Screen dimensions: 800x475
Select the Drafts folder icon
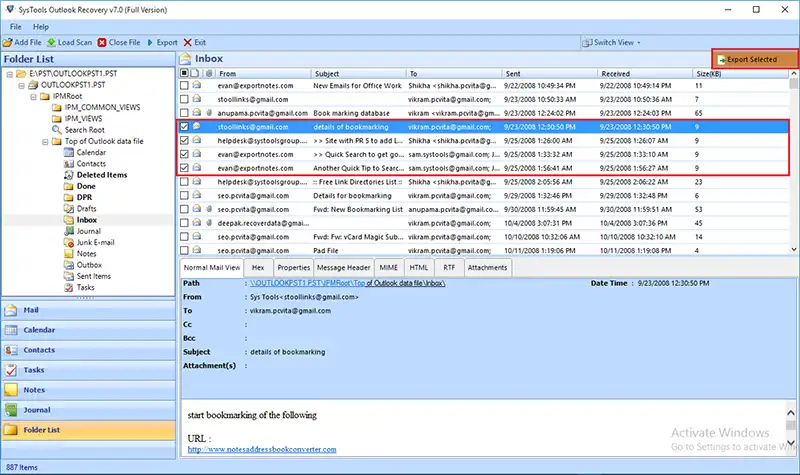click(68, 208)
